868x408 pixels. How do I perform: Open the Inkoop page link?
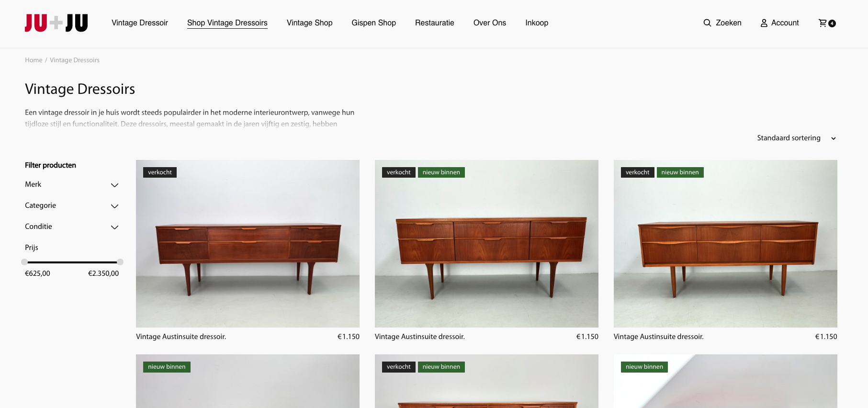pos(537,23)
